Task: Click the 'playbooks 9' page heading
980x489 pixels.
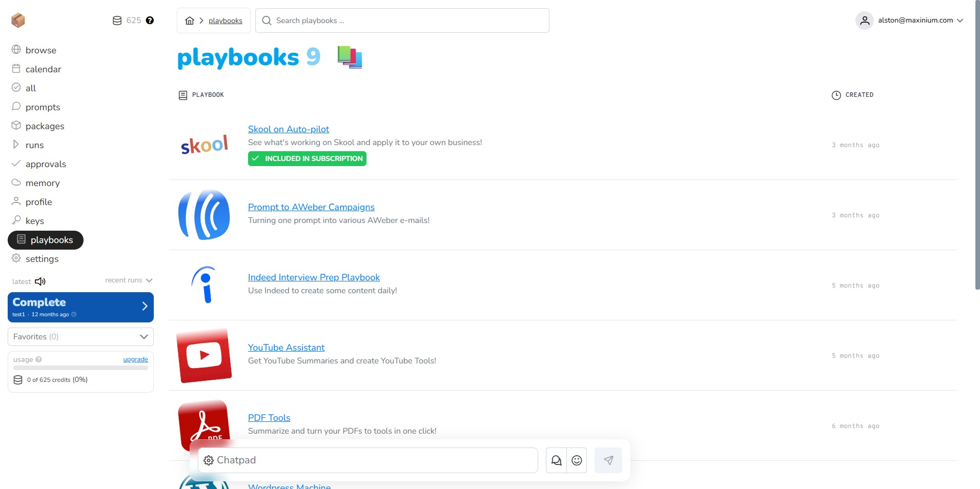Action: (x=249, y=57)
